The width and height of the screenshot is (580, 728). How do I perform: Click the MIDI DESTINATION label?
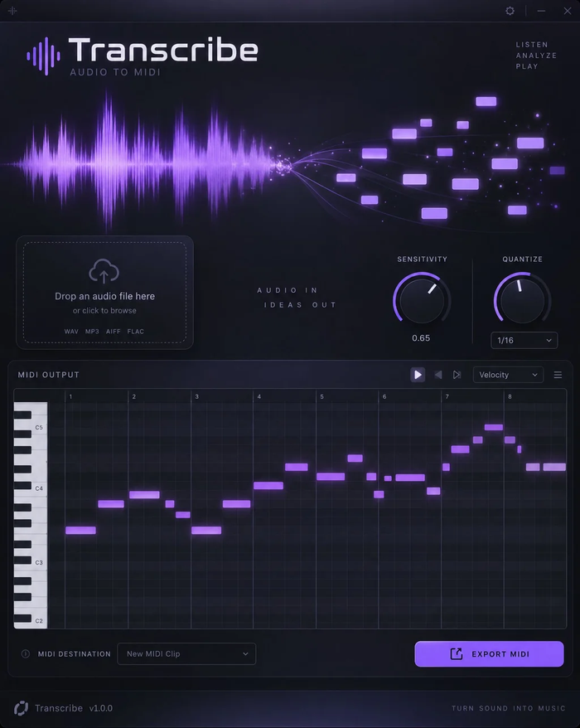point(75,653)
